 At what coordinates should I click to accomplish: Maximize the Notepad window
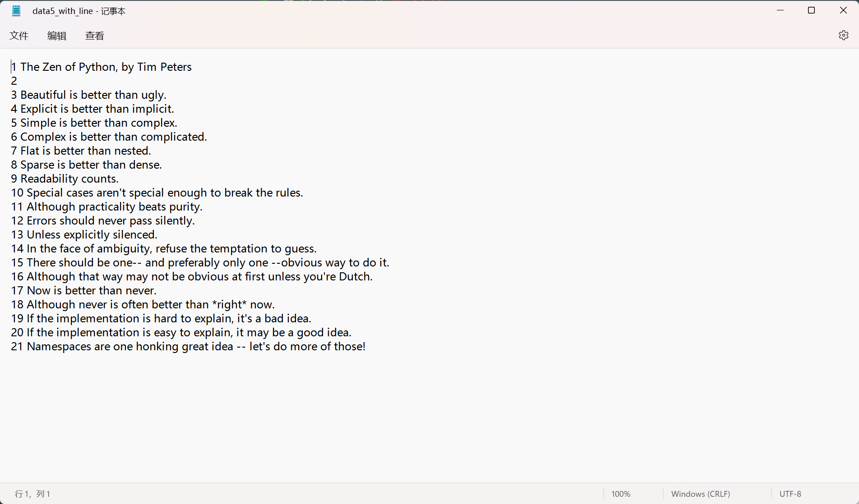(x=811, y=10)
